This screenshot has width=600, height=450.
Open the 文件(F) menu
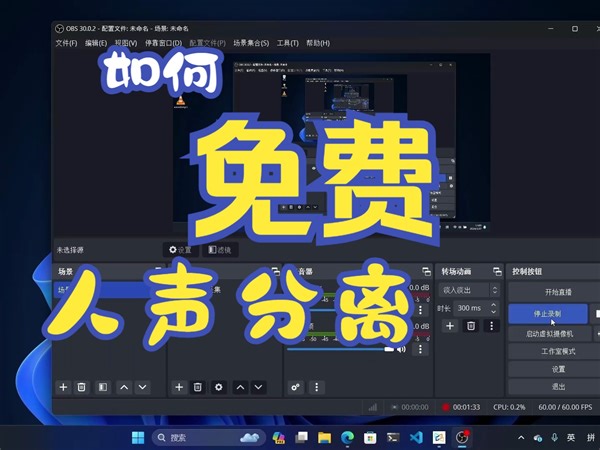point(67,43)
